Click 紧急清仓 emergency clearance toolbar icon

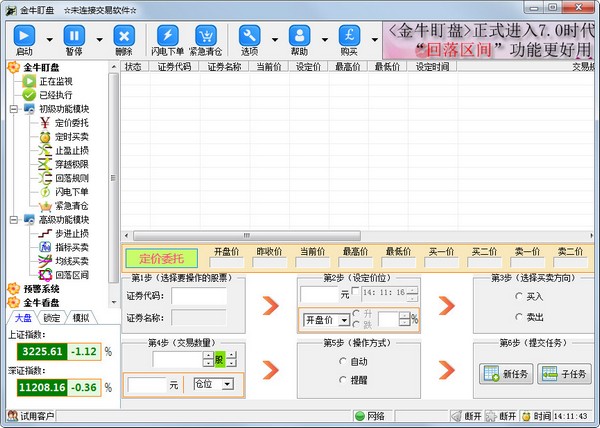tap(206, 36)
